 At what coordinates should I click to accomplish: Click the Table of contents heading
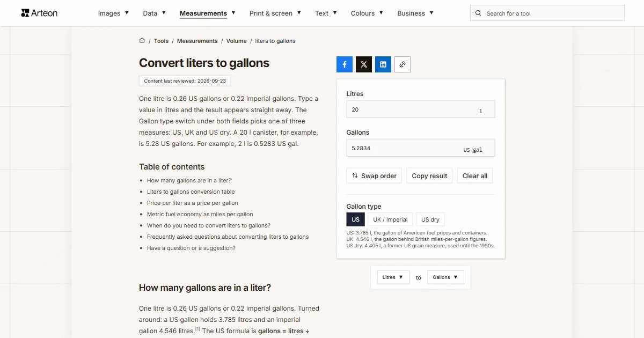172,167
